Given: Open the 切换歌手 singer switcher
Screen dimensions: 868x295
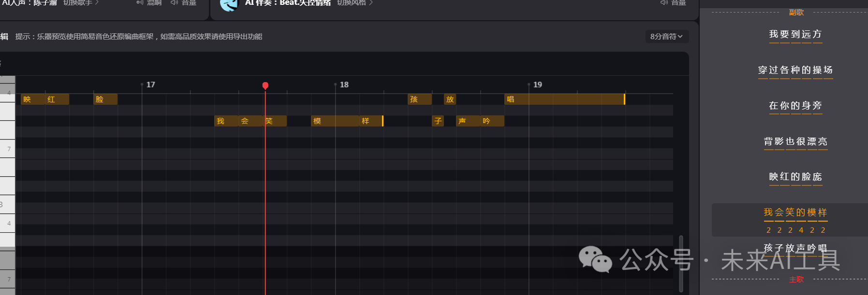Looking at the screenshot, I should pos(80,3).
